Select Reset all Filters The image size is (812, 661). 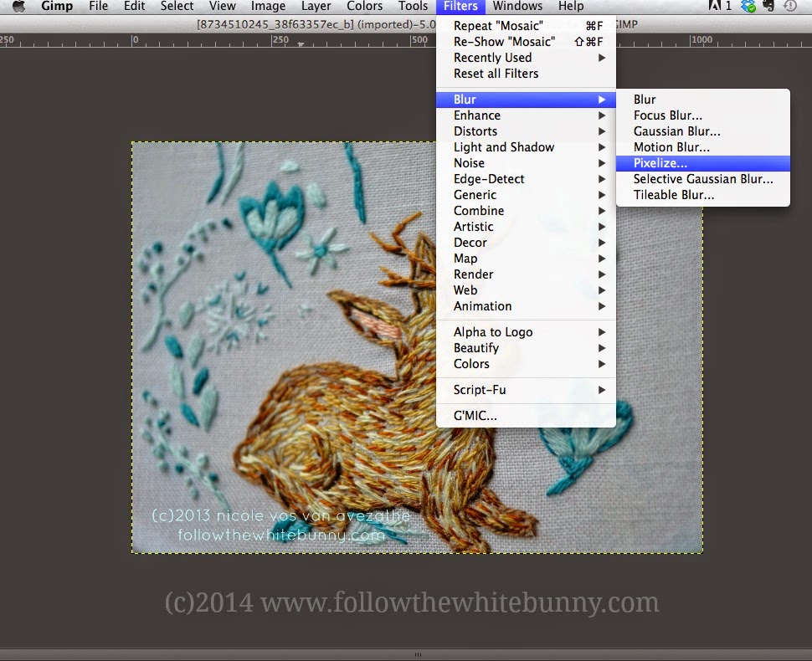pyautogui.click(x=527, y=74)
